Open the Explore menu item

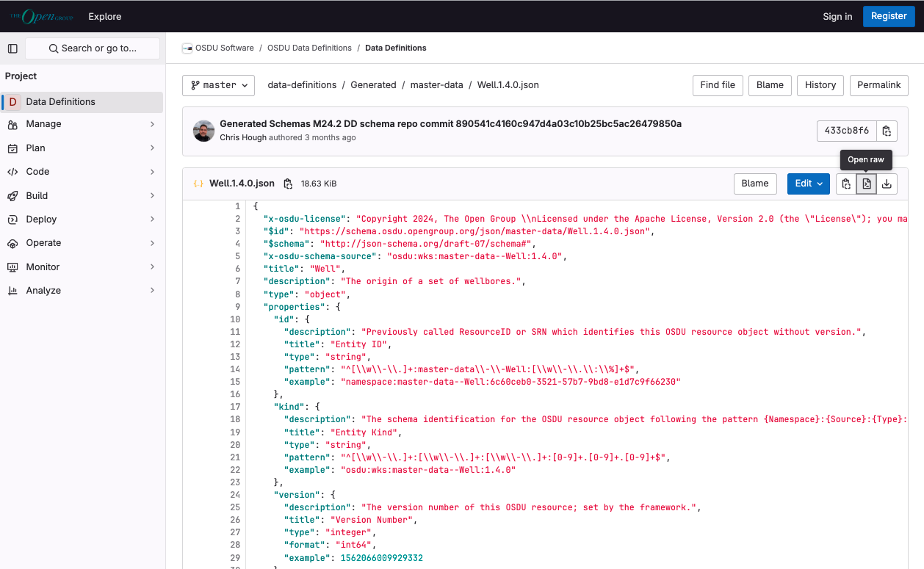point(105,16)
